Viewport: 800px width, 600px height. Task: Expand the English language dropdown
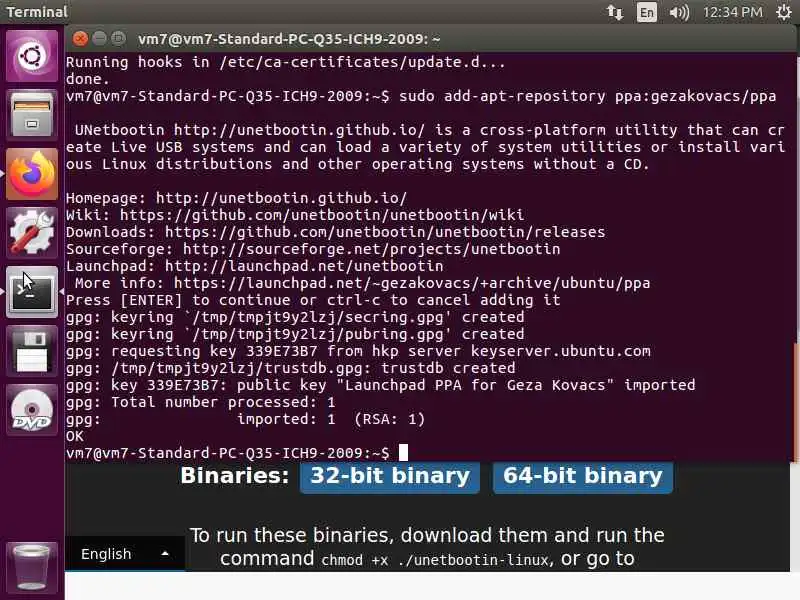124,554
